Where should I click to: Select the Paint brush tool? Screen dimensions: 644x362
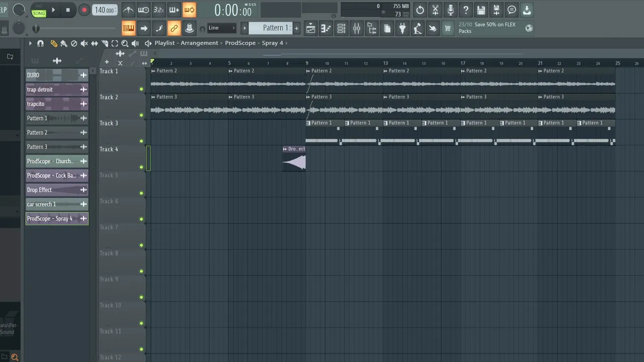(64, 43)
